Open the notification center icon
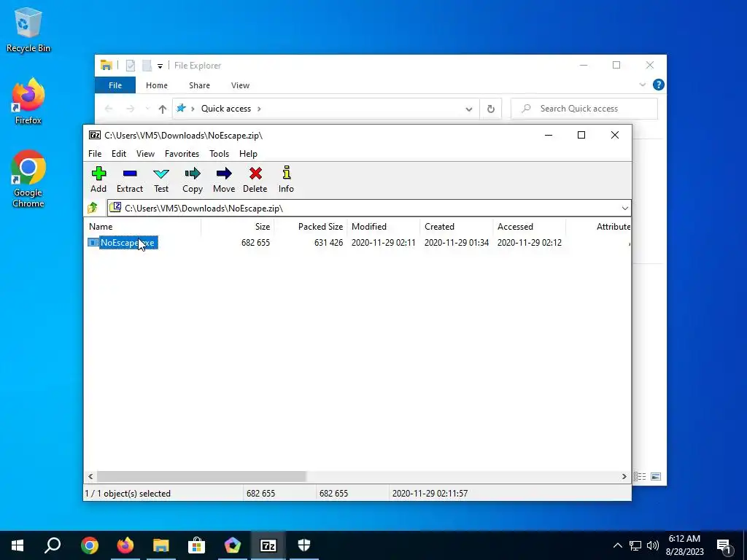 click(724, 546)
